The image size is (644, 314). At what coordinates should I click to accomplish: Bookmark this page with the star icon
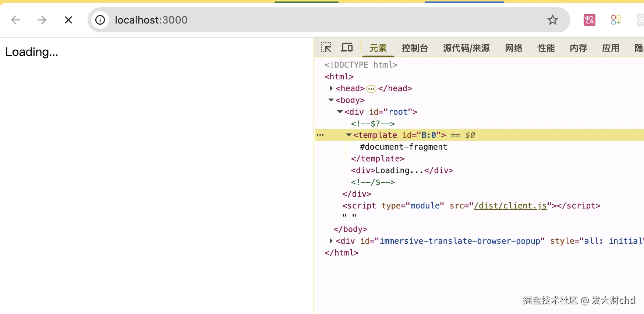pyautogui.click(x=552, y=20)
